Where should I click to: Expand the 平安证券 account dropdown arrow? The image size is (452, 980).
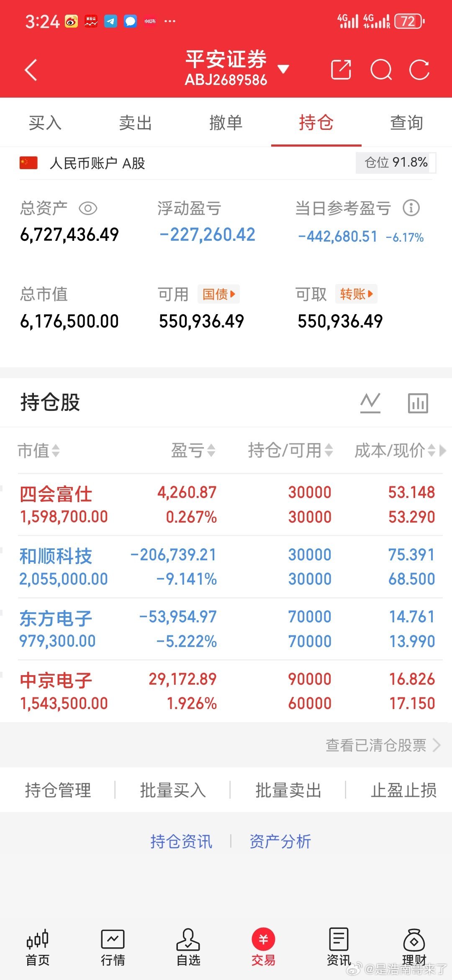(283, 69)
